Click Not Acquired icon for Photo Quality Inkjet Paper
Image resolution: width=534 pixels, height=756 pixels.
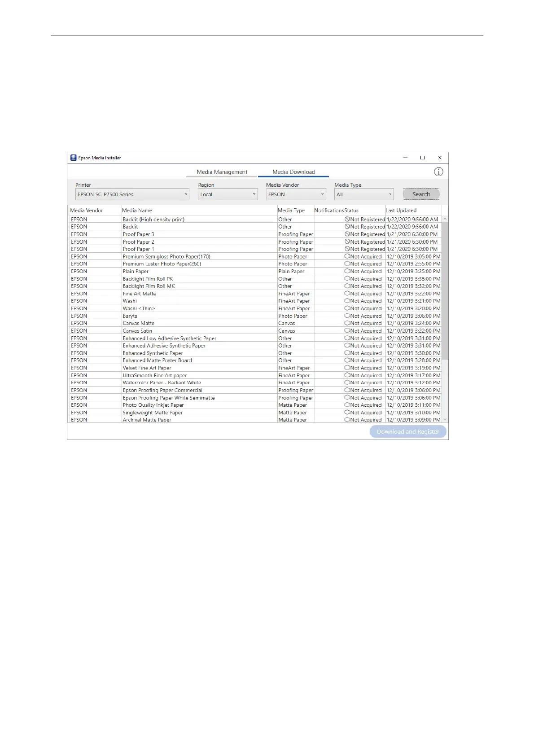pyautogui.click(x=347, y=405)
